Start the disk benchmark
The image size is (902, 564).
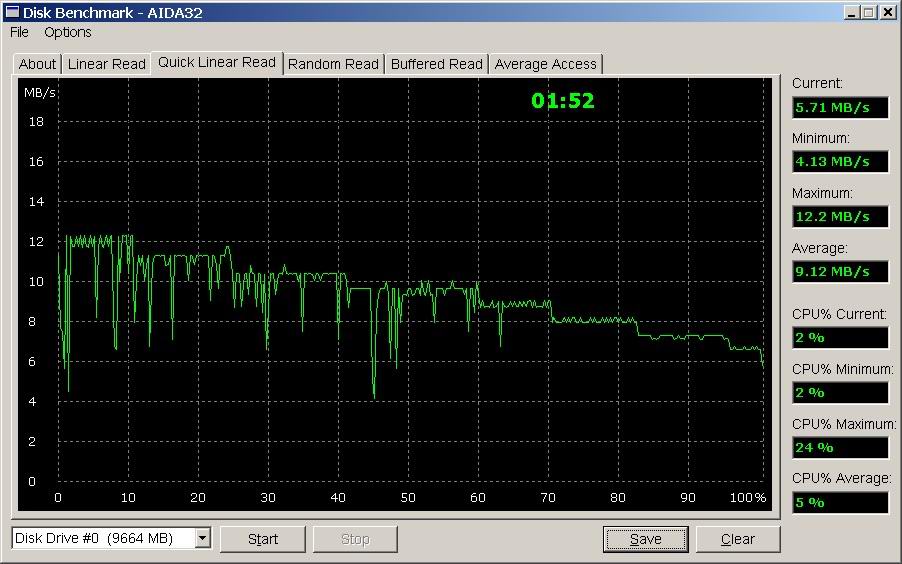[263, 539]
